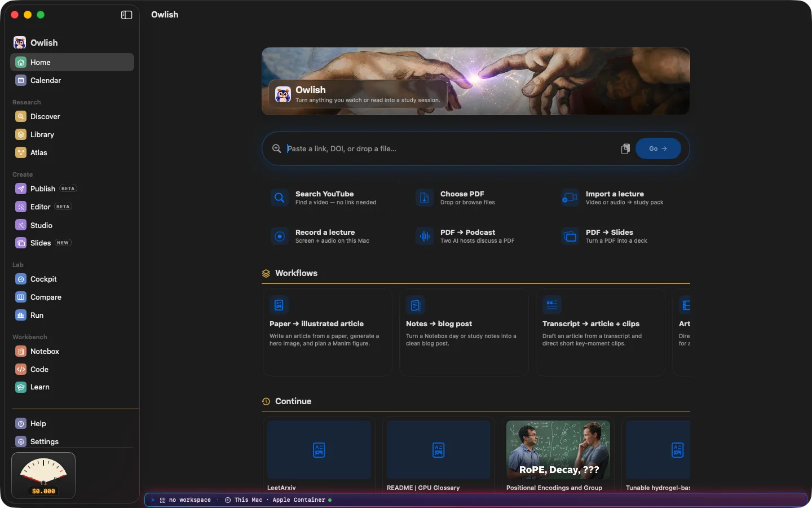Go to Home in sidebar

pyautogui.click(x=72, y=62)
